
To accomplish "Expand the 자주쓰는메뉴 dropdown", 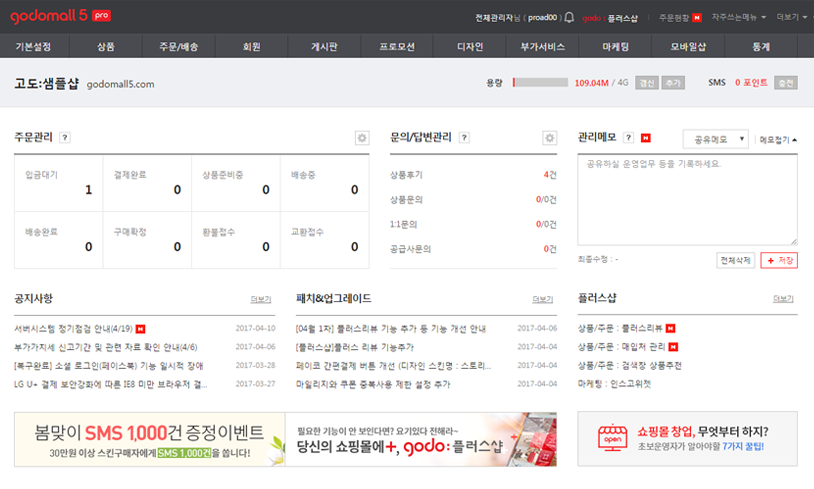I will [x=739, y=17].
